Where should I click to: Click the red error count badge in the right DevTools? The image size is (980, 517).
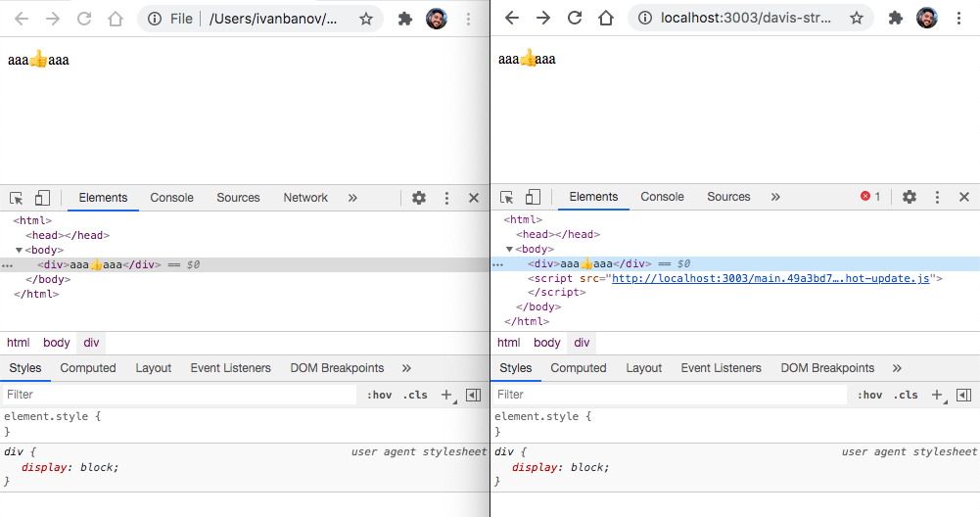pyautogui.click(x=870, y=196)
